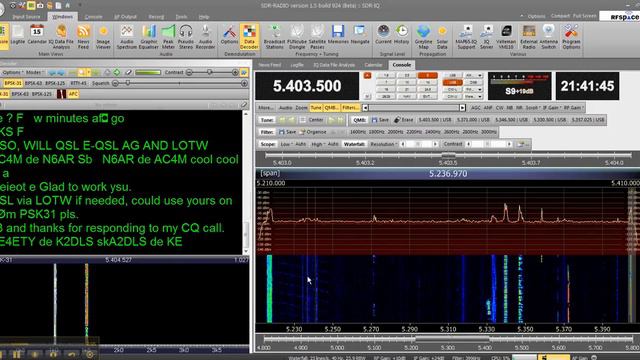
Task: Toggle the ANF notch filter
Action: click(x=488, y=108)
